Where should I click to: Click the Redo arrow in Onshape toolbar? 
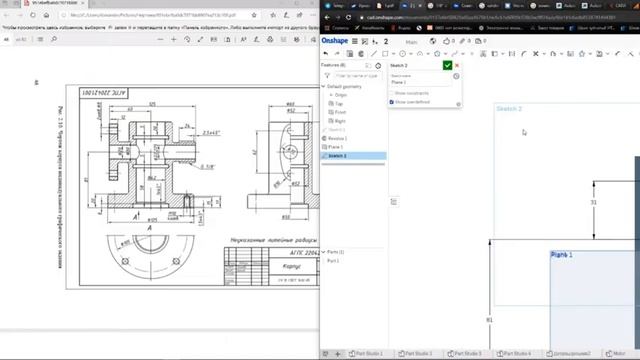pyautogui.click(x=337, y=53)
